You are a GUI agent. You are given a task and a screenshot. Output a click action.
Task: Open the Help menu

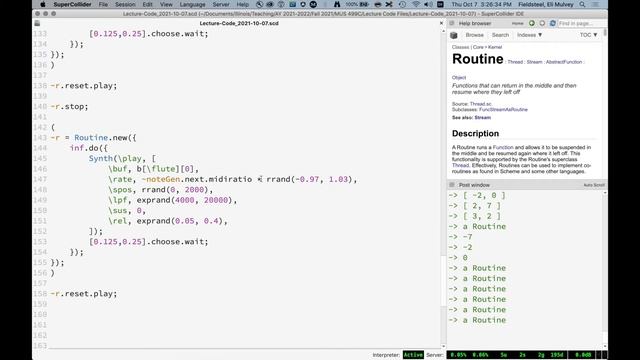[242, 4]
